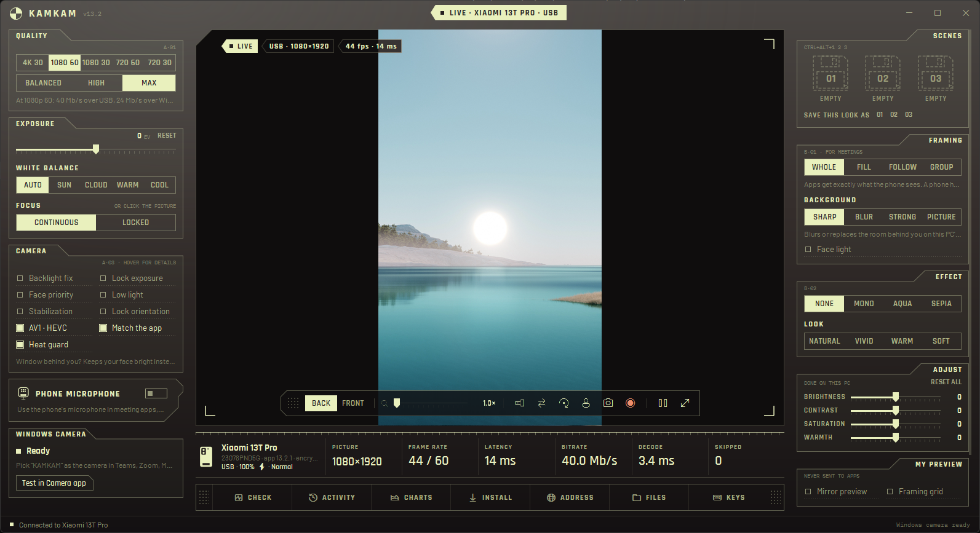Click the KAMKAM logo icon

(17, 14)
